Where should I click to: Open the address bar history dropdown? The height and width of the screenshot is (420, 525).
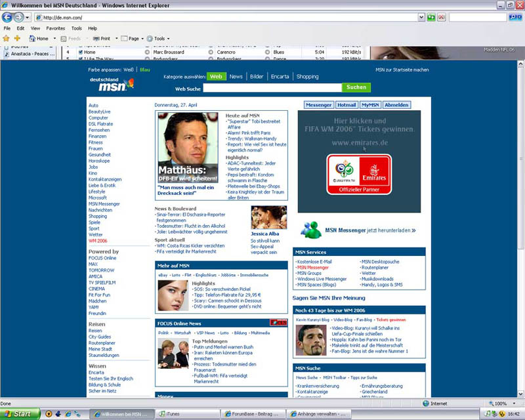coord(421,17)
